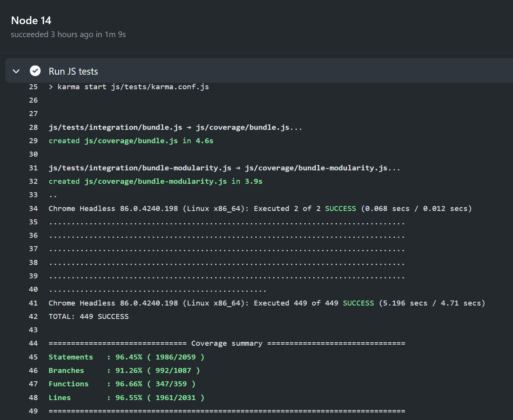513x420 pixels.
Task: Collapse the Run JS tests step chevron
Action: click(16, 71)
